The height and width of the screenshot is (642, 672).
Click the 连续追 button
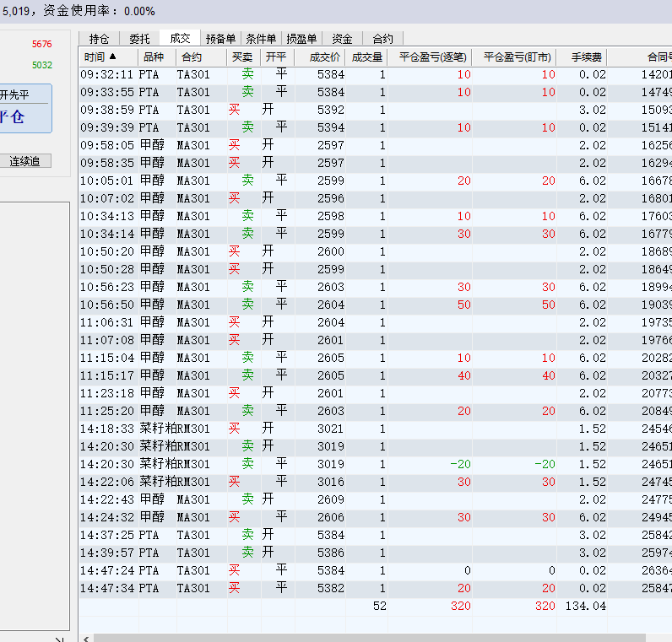(x=25, y=161)
